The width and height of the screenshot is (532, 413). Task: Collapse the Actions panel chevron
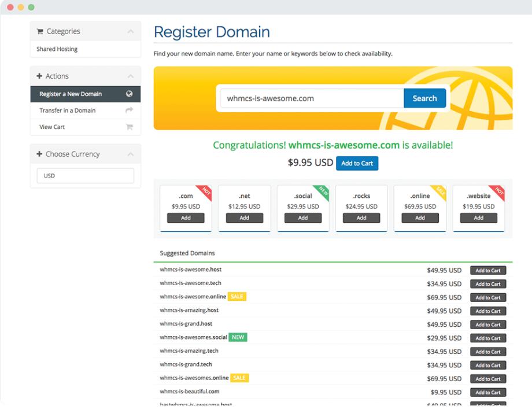(x=131, y=76)
